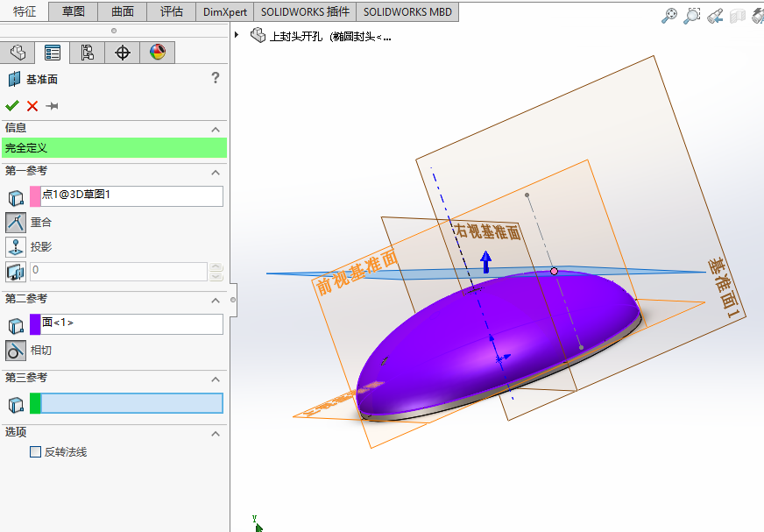
Task: Accept the 基准面 feature with green checkmark
Action: coord(12,106)
